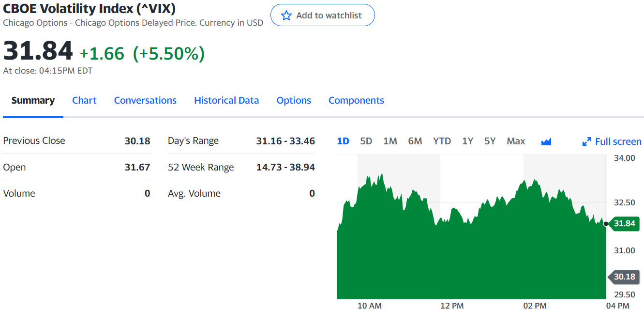Switch chart type via mountain chart icon

pos(546,141)
